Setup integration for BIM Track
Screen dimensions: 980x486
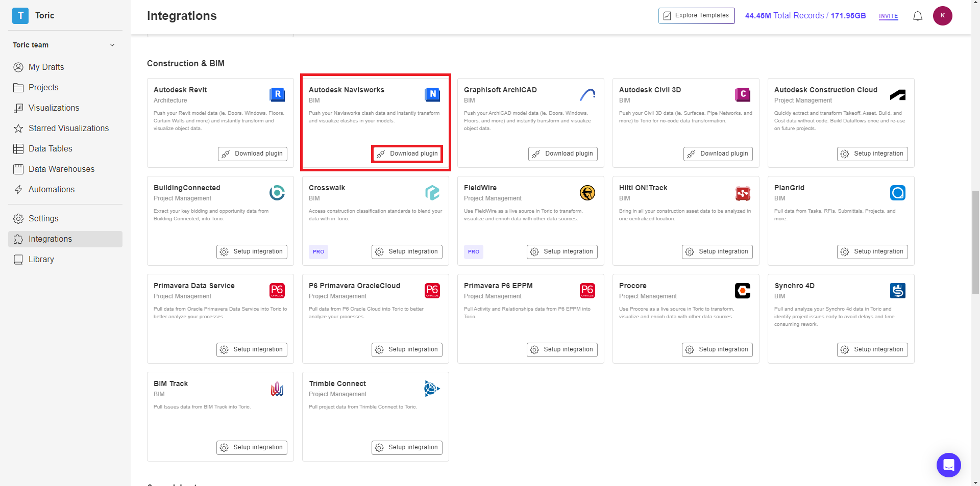click(x=252, y=447)
